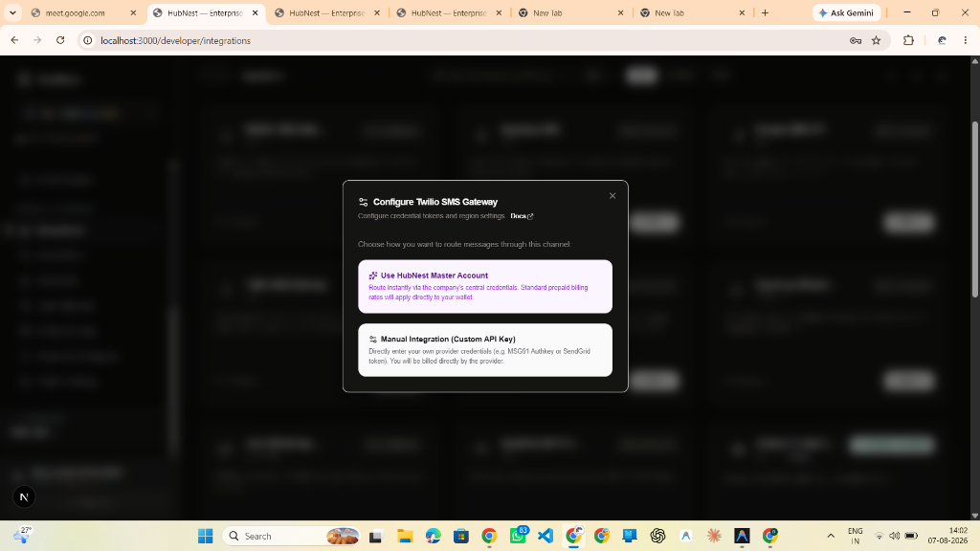Viewport: 980px width, 551px height.
Task: Open Microsoft Store from the taskbar
Action: (461, 536)
